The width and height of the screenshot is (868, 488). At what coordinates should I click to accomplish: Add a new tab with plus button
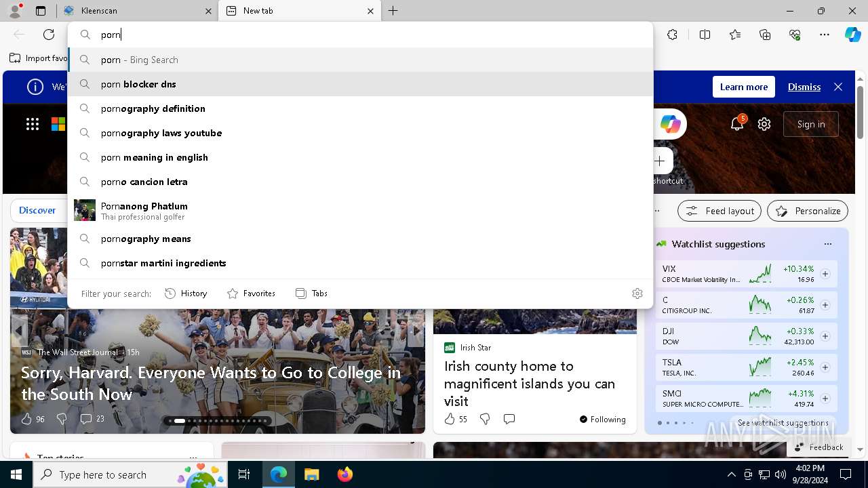click(393, 11)
